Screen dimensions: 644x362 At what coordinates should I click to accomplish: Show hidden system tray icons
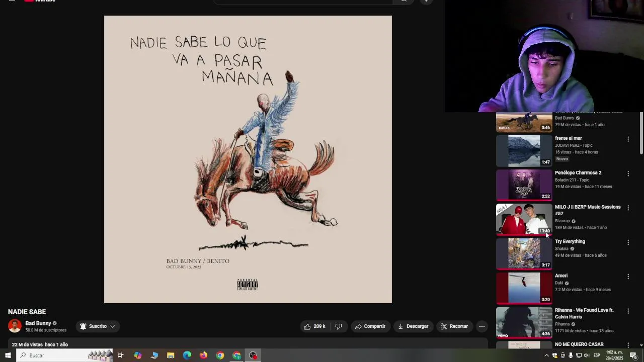click(546, 355)
